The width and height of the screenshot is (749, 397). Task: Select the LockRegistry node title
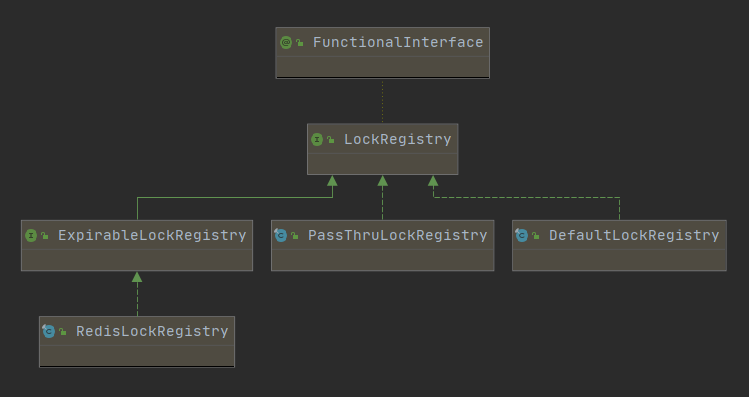point(397,139)
